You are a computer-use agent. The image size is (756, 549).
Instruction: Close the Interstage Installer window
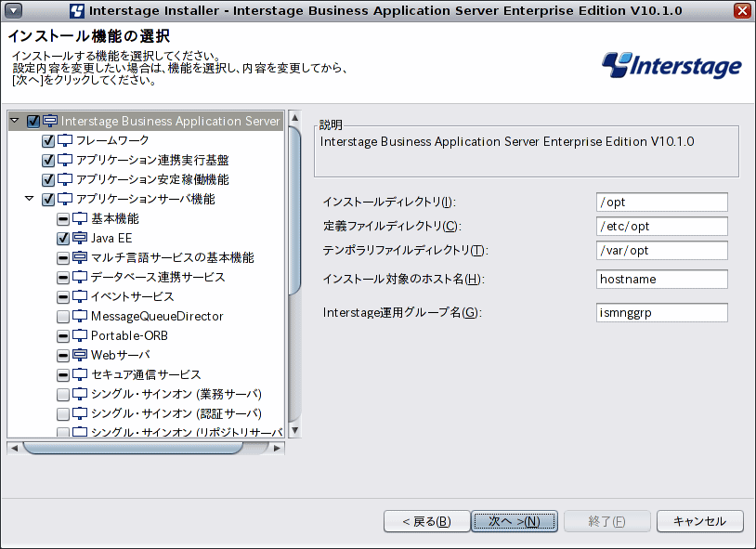point(742,10)
